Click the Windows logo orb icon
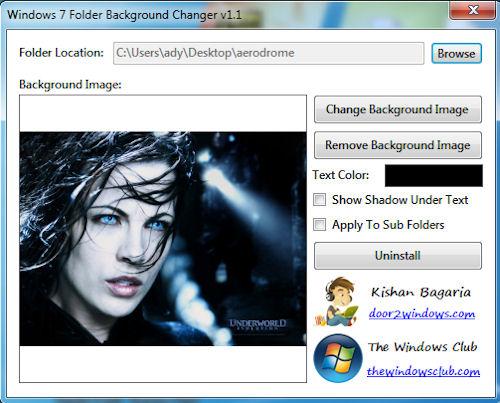500x403 pixels. (338, 358)
